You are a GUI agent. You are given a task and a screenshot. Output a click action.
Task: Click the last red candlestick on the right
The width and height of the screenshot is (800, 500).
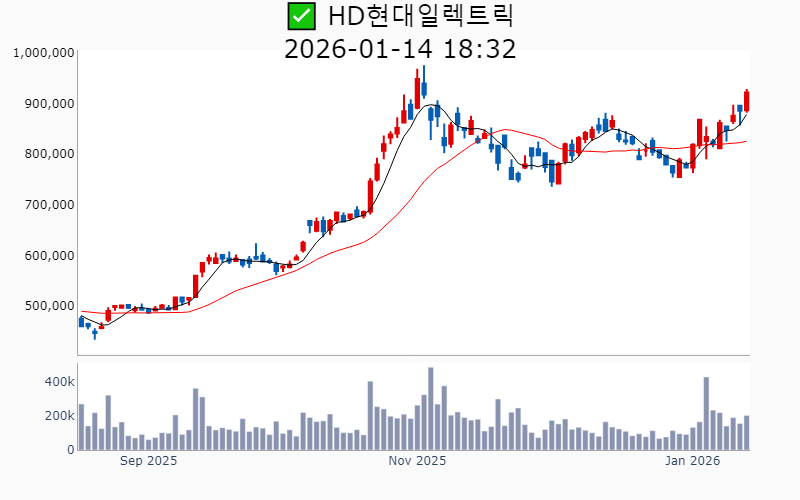click(746, 101)
